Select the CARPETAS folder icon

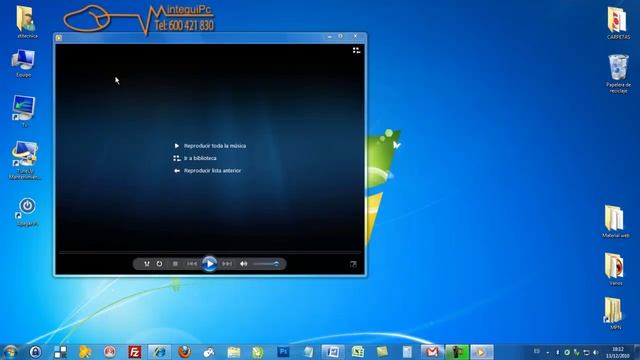pos(618,23)
